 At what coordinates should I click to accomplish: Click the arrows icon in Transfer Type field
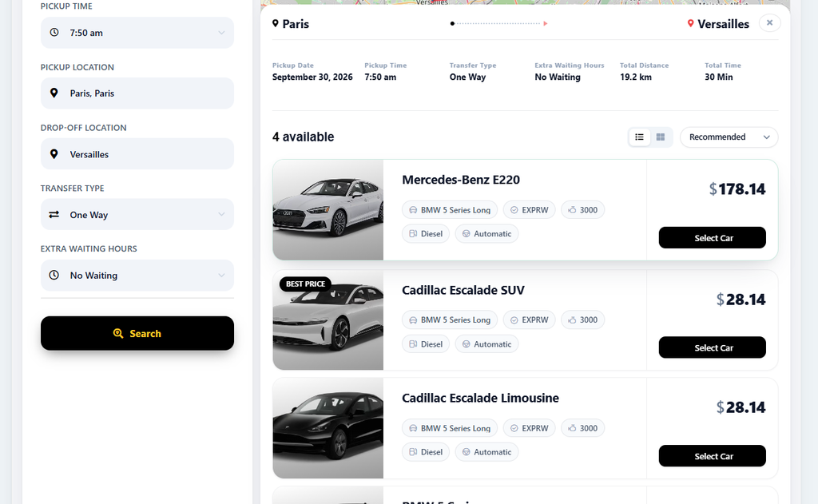[x=54, y=214]
